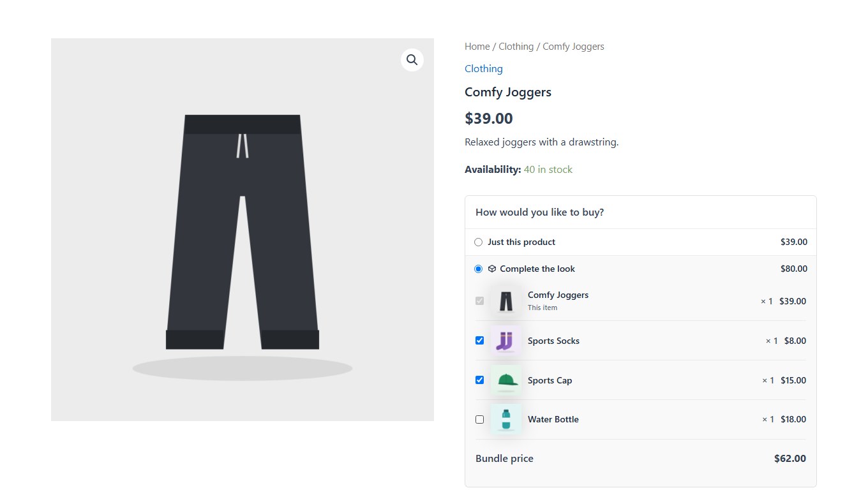Click the Sports Socks product name

[553, 341]
